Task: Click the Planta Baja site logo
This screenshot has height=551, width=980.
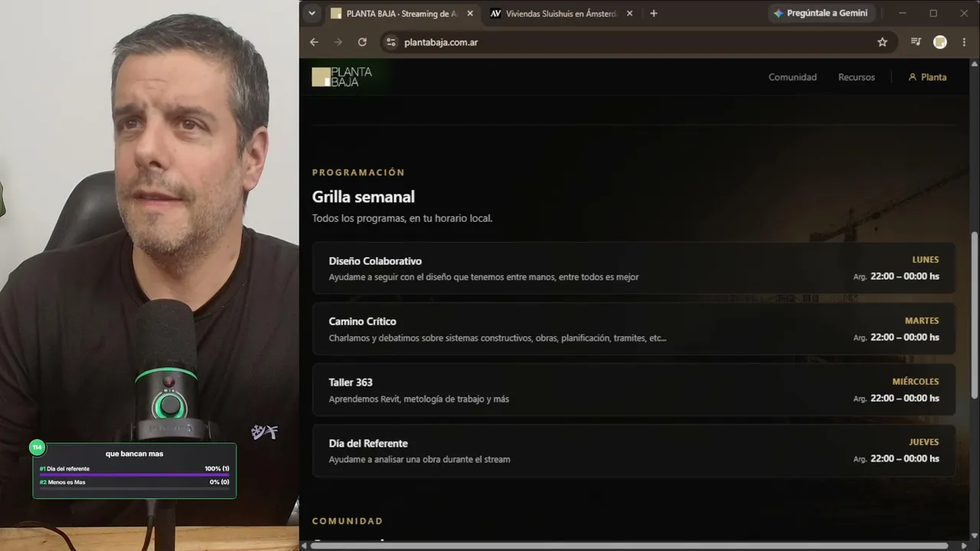Action: [x=341, y=77]
